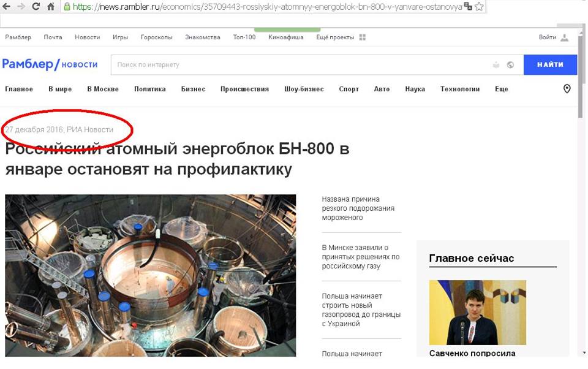This screenshot has width=588, height=369.
Task: Click the browser forward arrow
Action: [21, 6]
